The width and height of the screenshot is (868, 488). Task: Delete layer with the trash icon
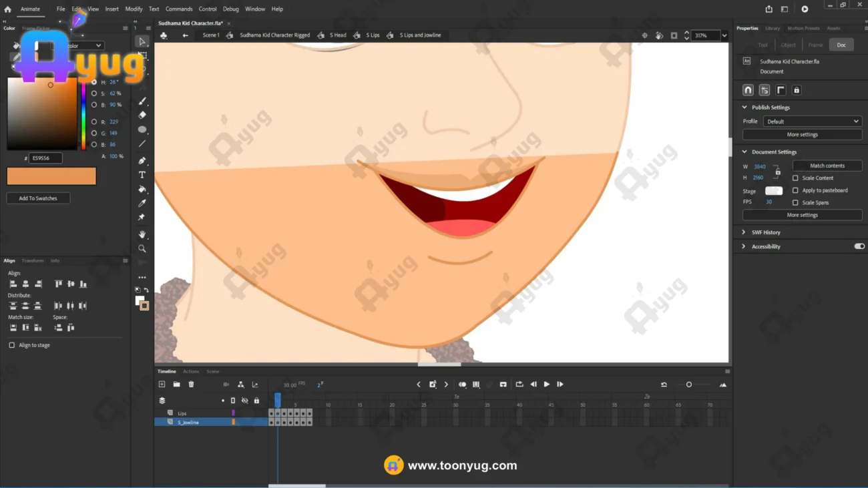click(191, 385)
